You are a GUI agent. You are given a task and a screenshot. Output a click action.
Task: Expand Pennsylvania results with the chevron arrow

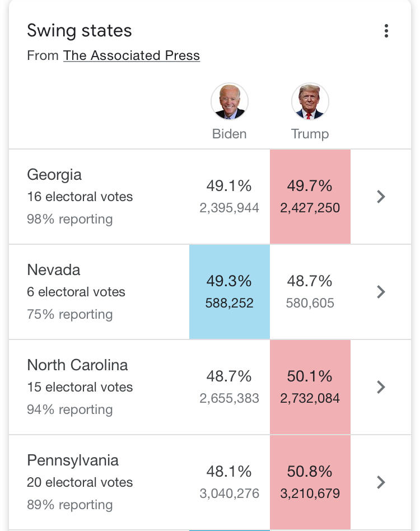coord(381,482)
